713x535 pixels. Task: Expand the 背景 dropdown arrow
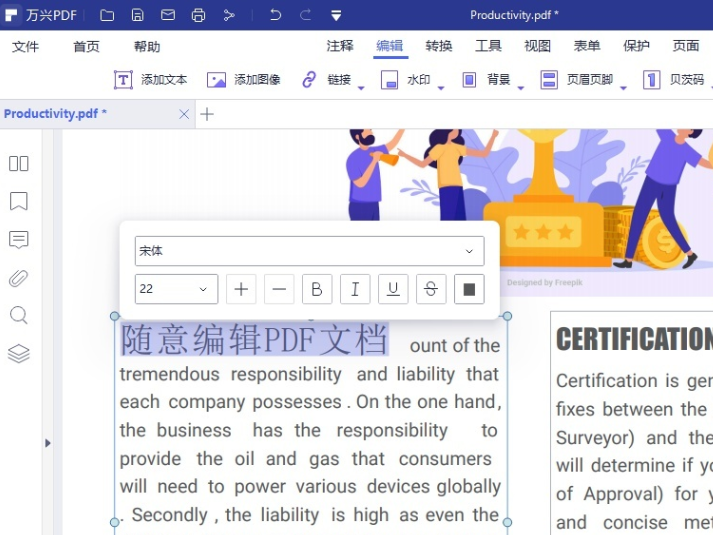[521, 88]
